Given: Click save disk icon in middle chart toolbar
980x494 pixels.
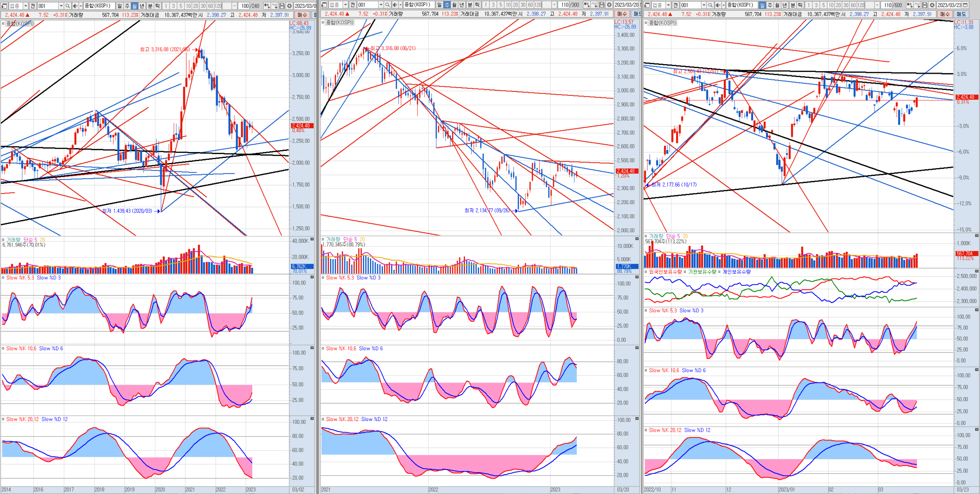Looking at the screenshot, I should (602, 5).
